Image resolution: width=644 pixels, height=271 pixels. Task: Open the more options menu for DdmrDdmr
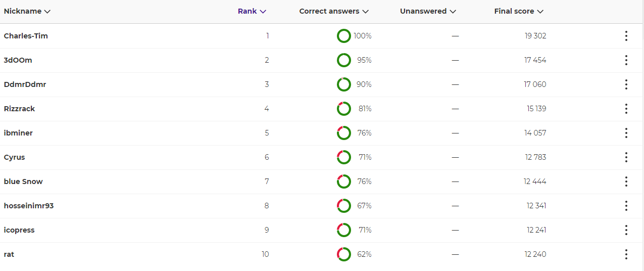tap(626, 84)
